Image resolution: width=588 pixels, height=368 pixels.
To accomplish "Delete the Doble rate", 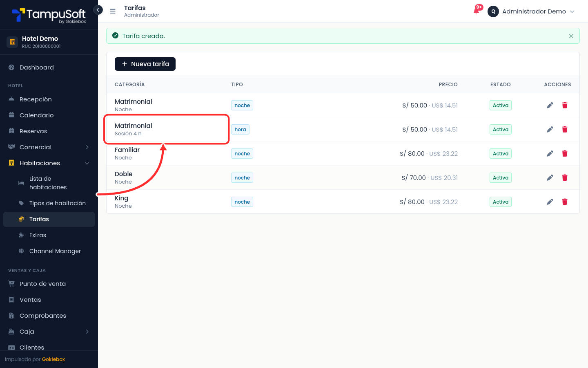I will coord(565,178).
